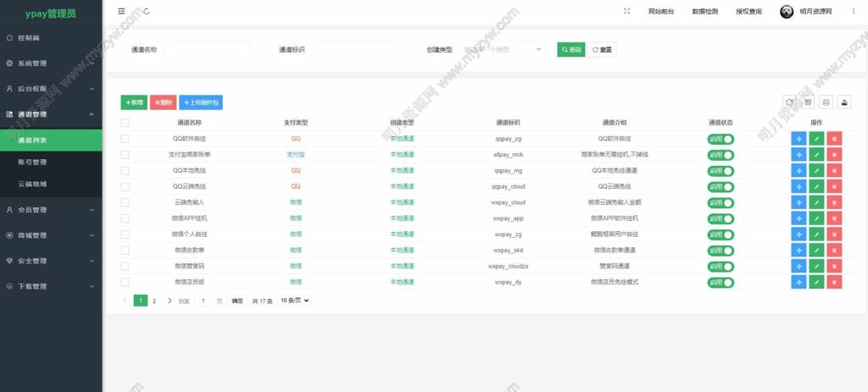Click the blue 上传插件包 button
Image resolution: width=868 pixels, height=392 pixels.
coord(201,102)
